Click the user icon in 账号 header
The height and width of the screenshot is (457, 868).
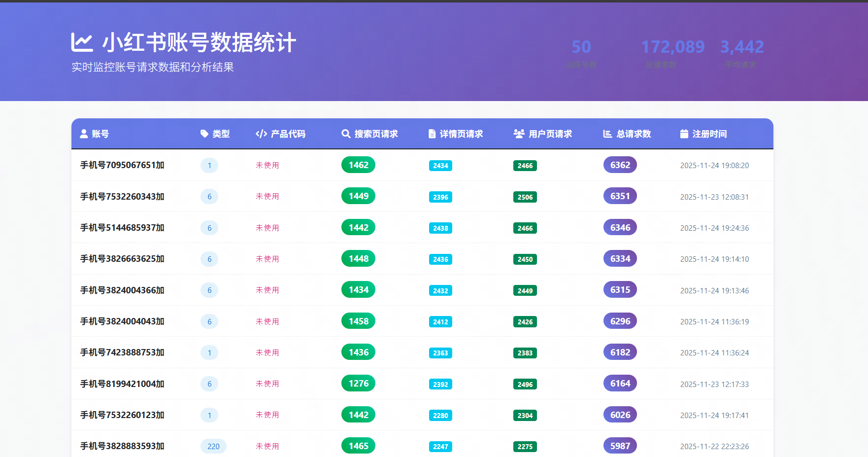point(84,134)
